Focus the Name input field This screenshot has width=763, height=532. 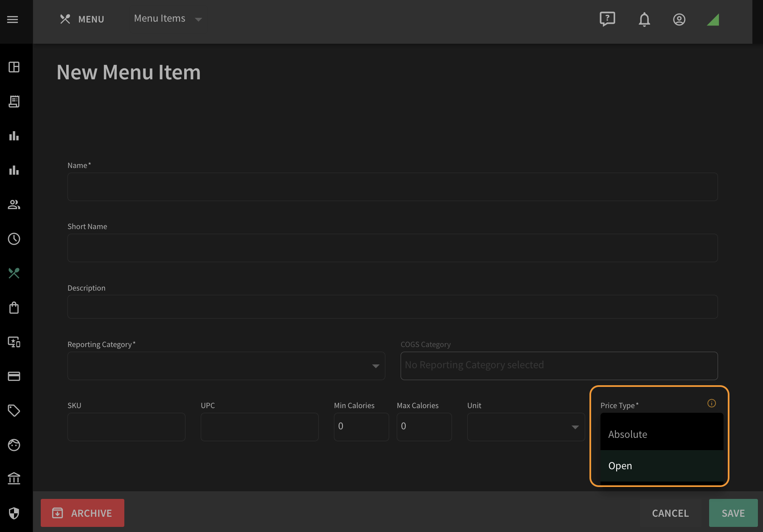[393, 187]
